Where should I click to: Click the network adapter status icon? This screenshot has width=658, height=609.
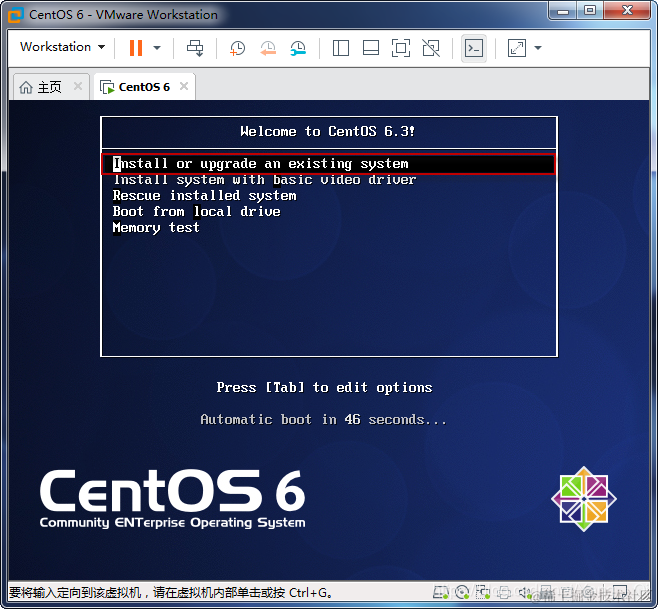coord(483,592)
